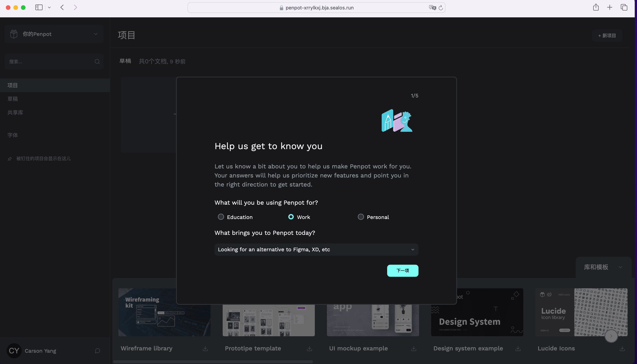The height and width of the screenshot is (364, 637).
Task: Choose the Personal radio option
Action: click(361, 217)
